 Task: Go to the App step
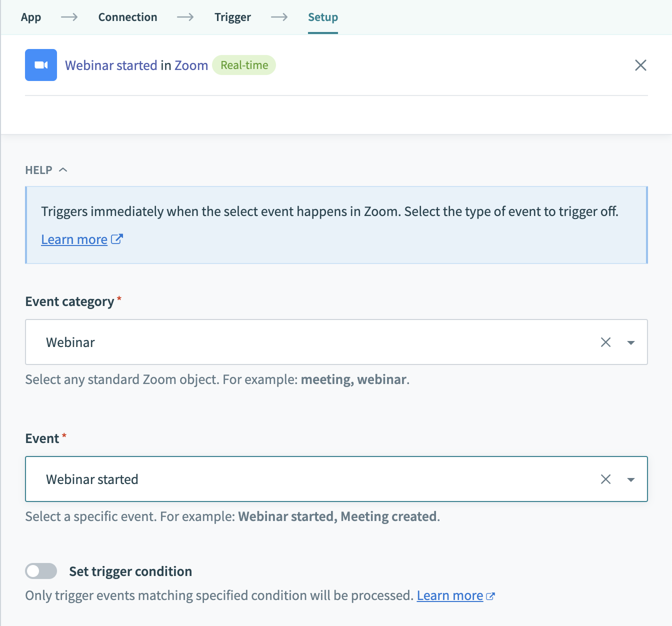[31, 17]
